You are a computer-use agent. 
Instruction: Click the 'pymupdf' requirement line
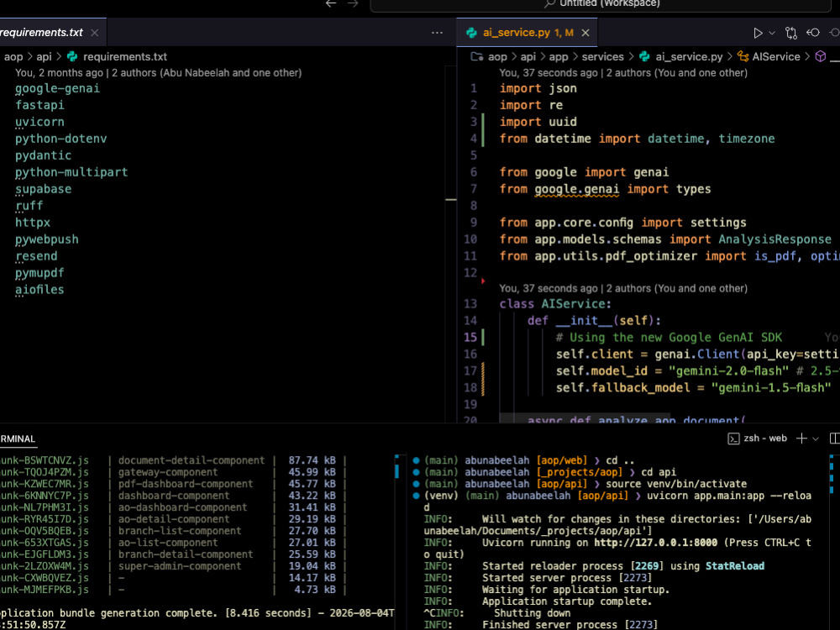point(39,273)
